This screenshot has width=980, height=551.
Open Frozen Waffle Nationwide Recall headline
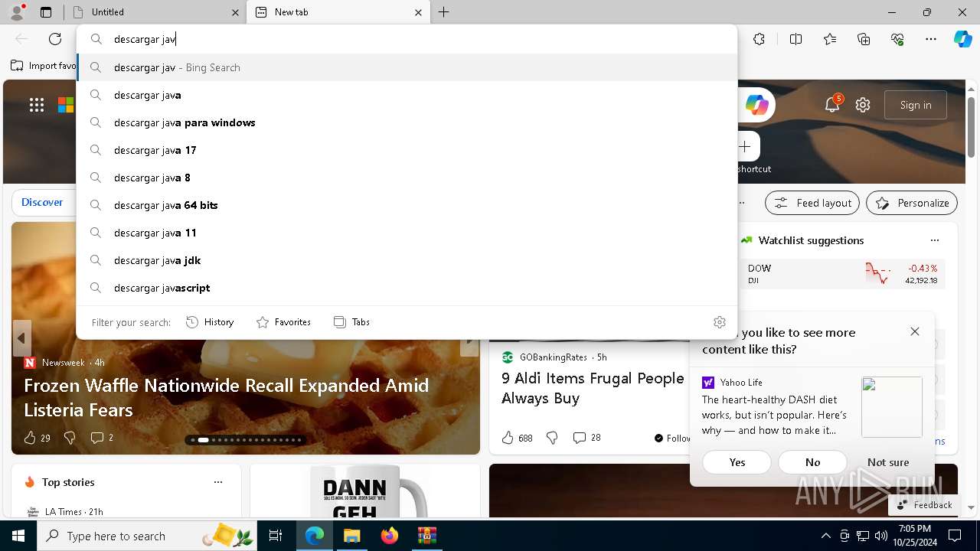coord(227,397)
